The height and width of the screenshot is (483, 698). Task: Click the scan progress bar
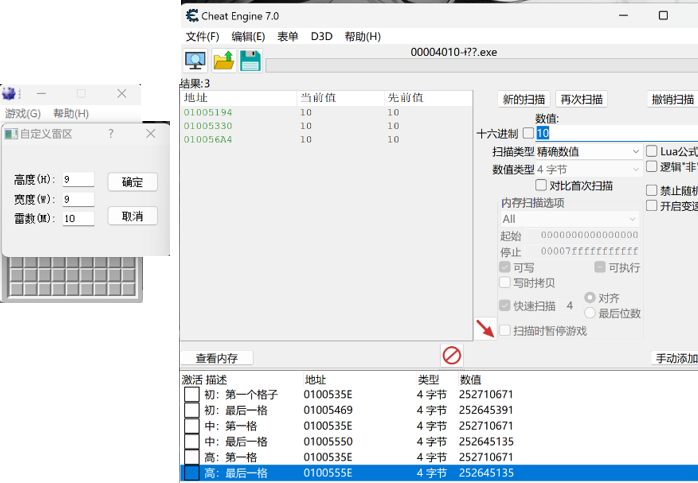[x=482, y=65]
